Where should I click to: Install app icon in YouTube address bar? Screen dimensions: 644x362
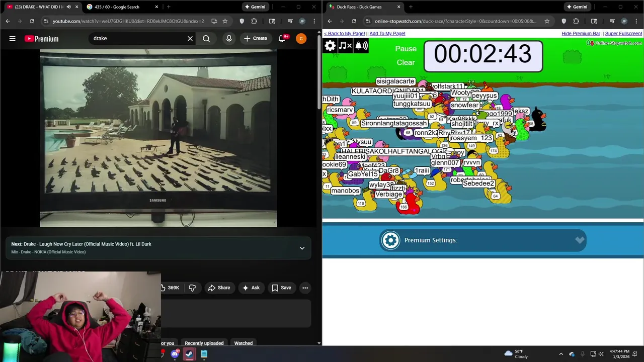(x=214, y=21)
